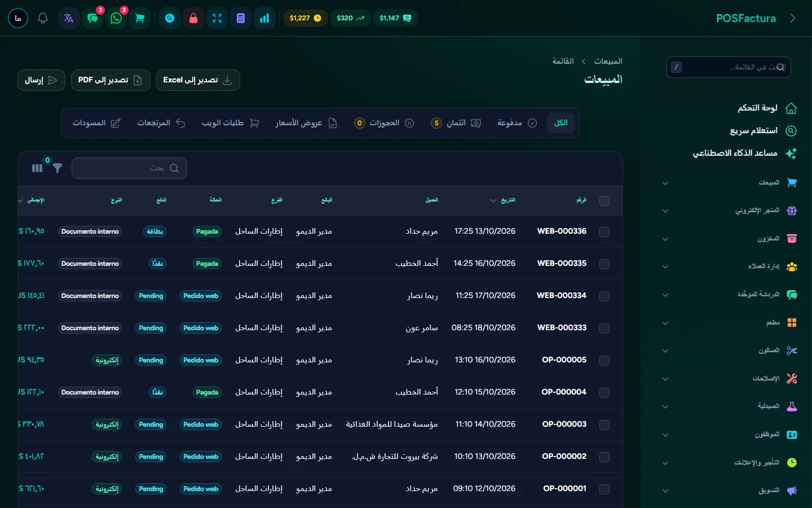
Task: Open the WhatsApp icon in top bar
Action: click(116, 18)
